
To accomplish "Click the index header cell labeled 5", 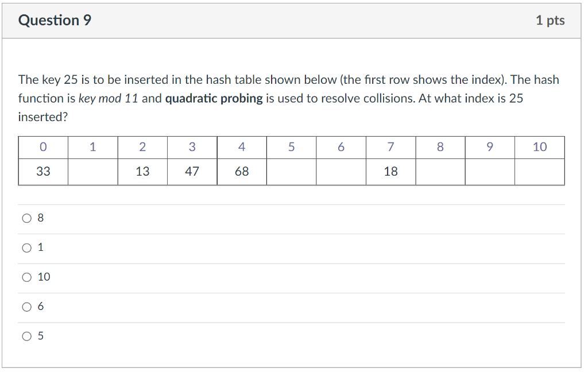I will pos(291,147).
